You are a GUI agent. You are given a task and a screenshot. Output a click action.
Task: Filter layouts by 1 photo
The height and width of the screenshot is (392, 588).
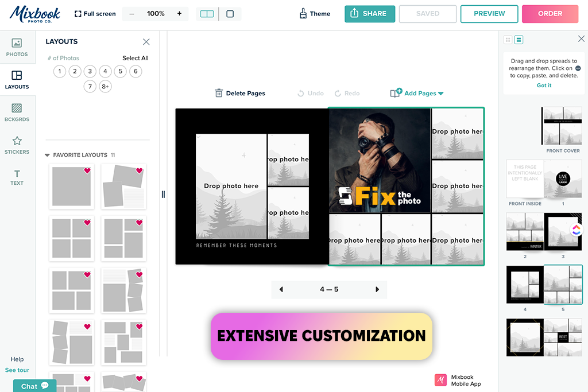point(60,71)
